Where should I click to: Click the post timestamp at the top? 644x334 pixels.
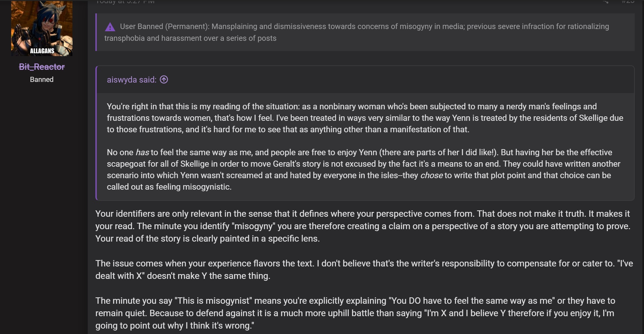point(125,2)
